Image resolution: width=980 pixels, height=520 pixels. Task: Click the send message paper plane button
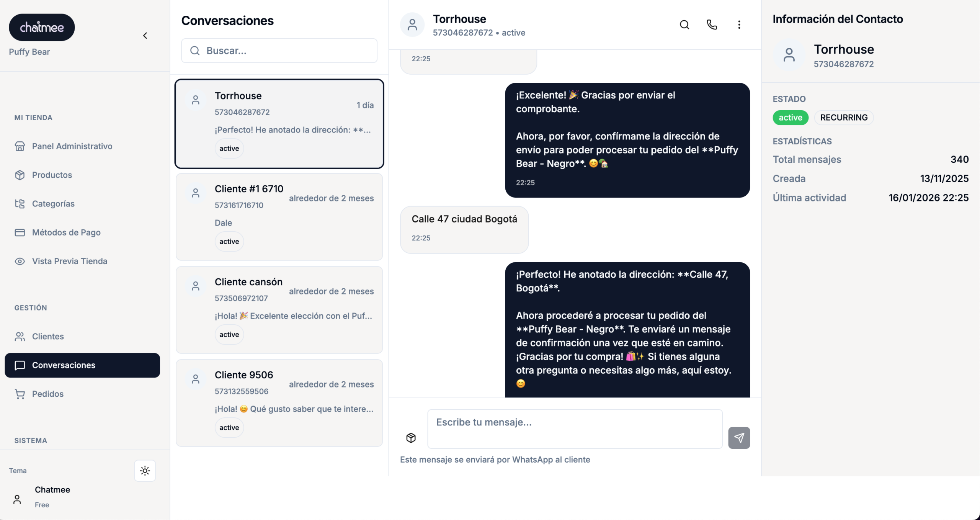[739, 438]
